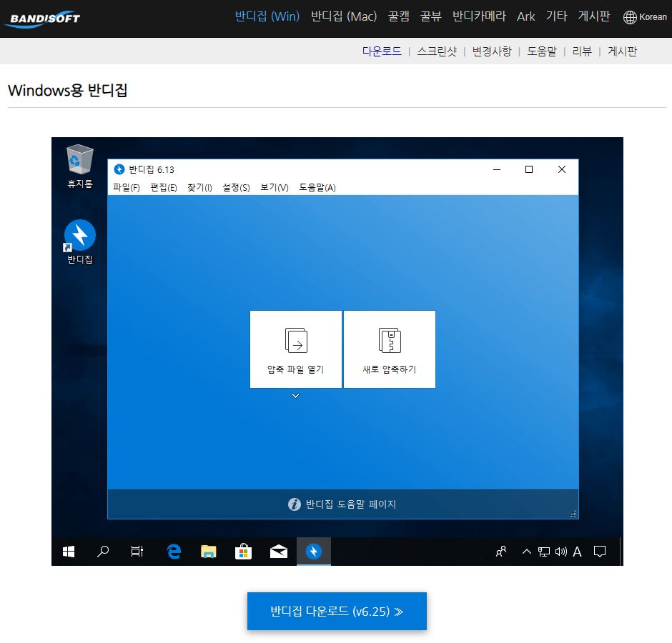Close the 반디집 6.13 window
Viewport: 672px width, 643px height.
[x=562, y=169]
